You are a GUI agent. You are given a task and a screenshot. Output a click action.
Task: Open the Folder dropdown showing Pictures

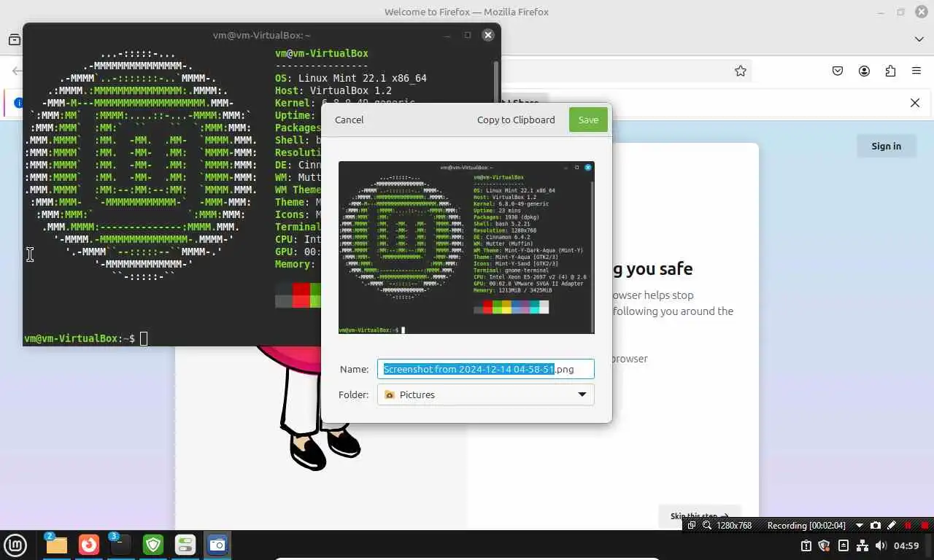pos(485,394)
